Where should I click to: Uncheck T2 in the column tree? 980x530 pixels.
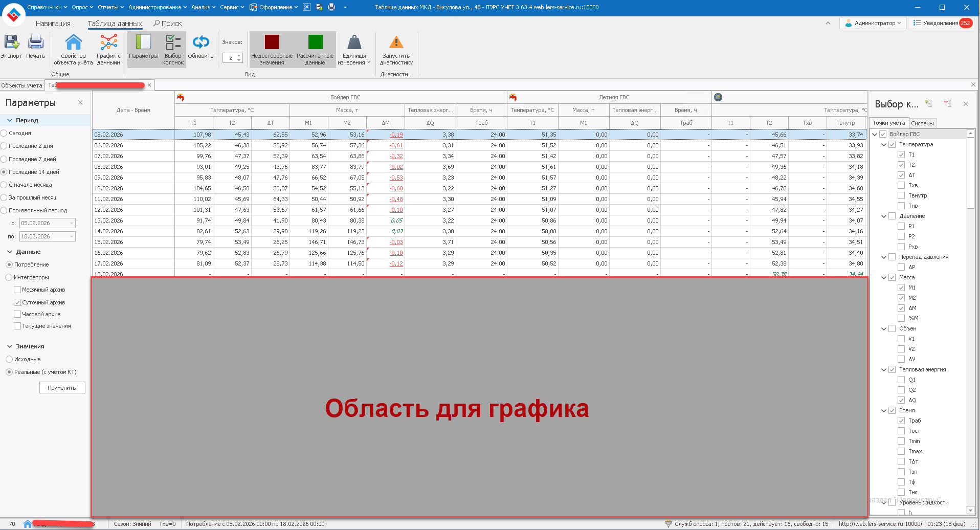901,165
